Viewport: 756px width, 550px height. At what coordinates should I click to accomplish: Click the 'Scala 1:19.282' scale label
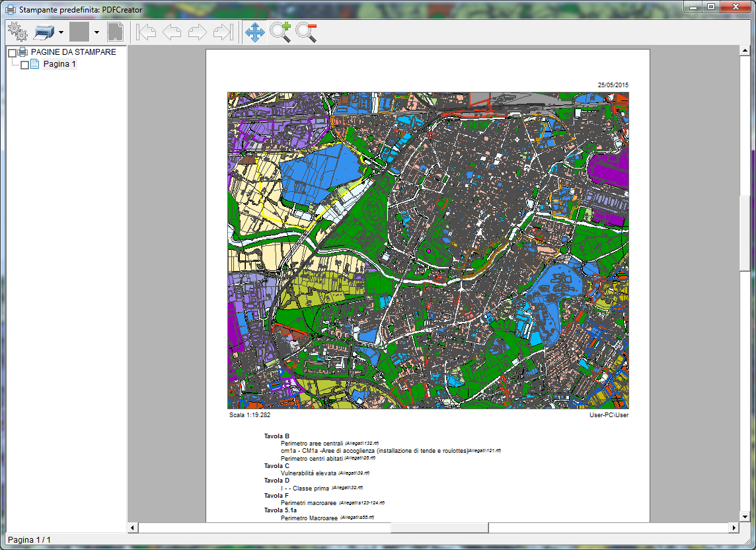250,415
